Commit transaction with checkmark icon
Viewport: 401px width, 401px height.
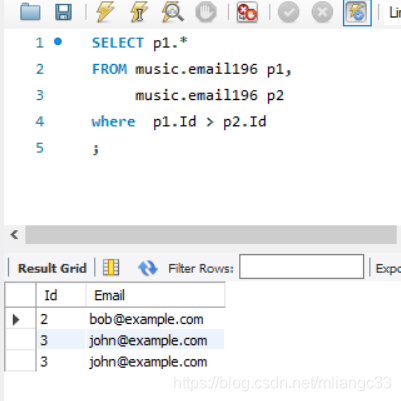(x=288, y=12)
